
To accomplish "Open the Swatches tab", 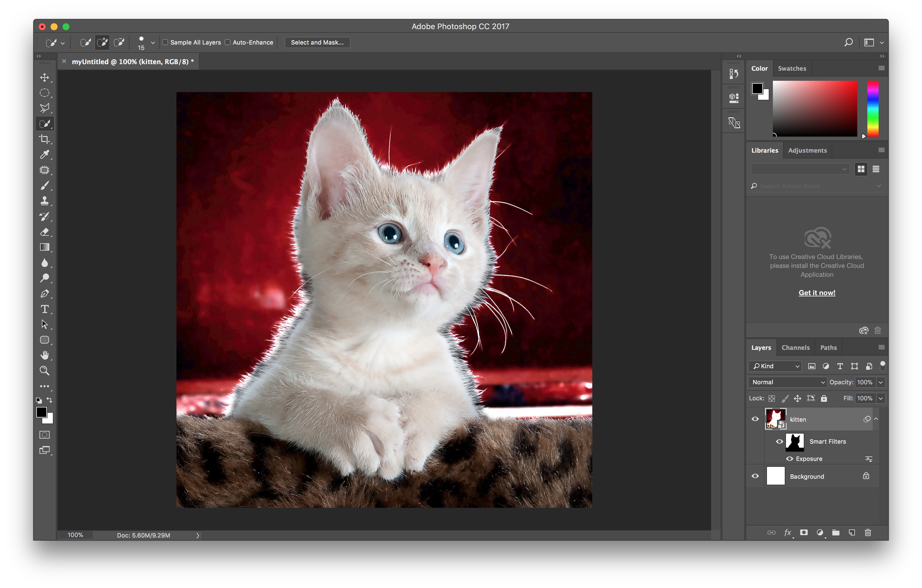I will click(x=792, y=68).
